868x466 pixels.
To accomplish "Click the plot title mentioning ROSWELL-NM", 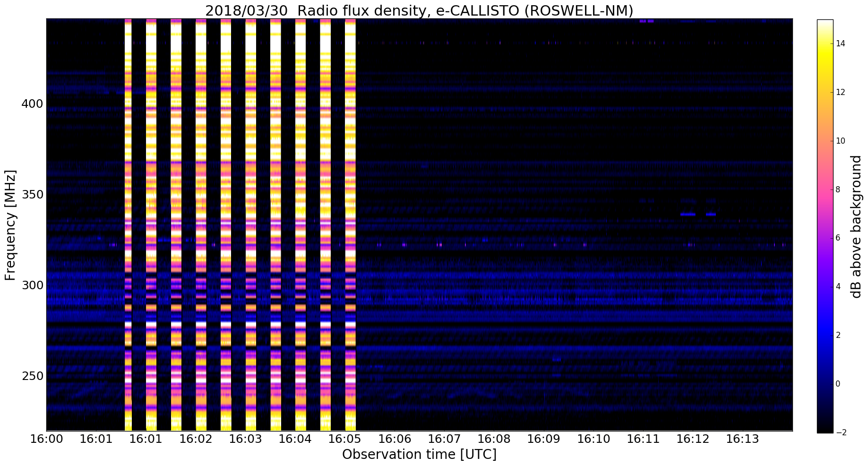I will [x=419, y=10].
